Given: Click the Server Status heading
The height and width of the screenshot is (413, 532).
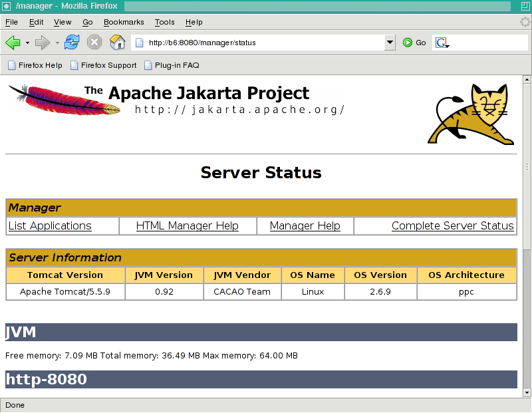Looking at the screenshot, I should point(261,172).
